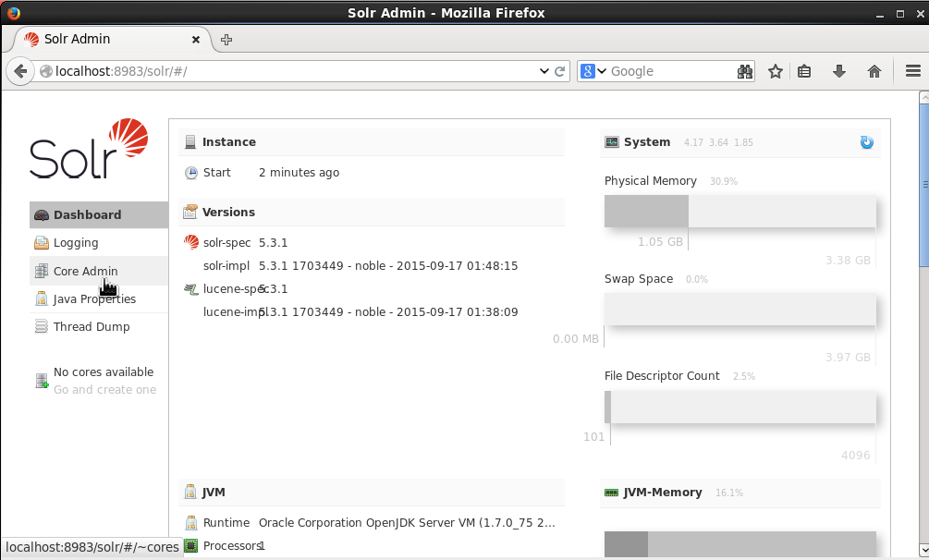This screenshot has height=560, width=929.
Task: Click the Swap Space usage bar
Action: [x=740, y=310]
